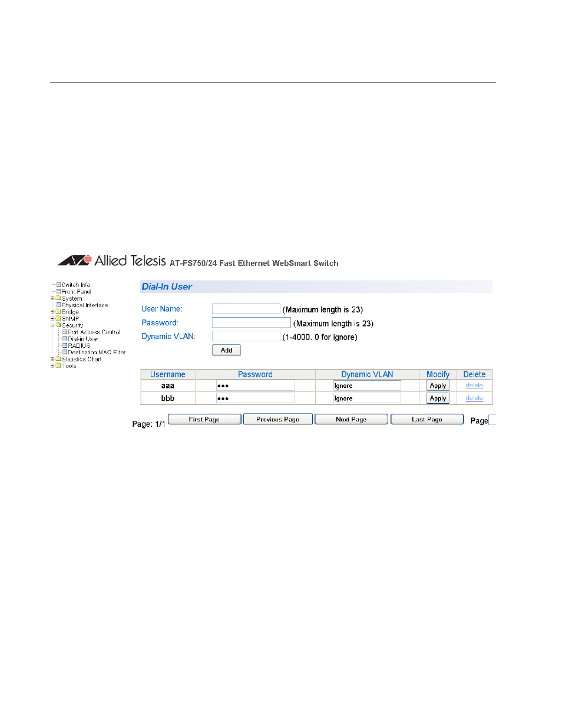Click the 'Dial-In User' page heading
The image size is (562, 728).
pos(167,286)
